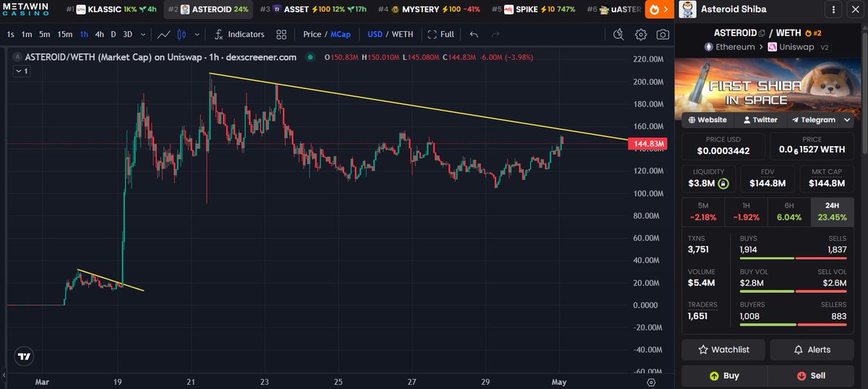Select the 15m timeframe
Viewport: 868px width, 389px height.
point(65,34)
